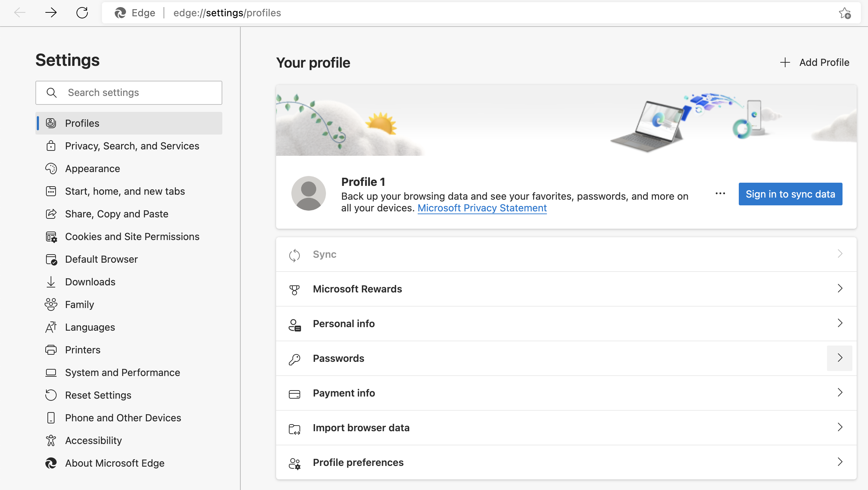Image resolution: width=868 pixels, height=490 pixels.
Task: Click the Appearance palette icon
Action: (x=51, y=169)
